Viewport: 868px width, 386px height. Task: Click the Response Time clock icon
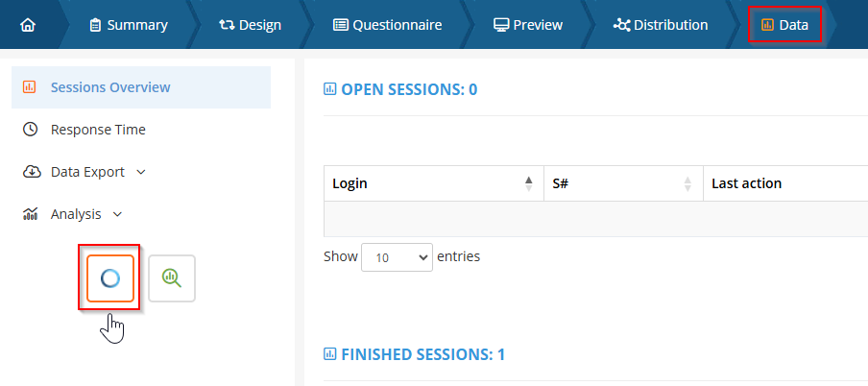tap(30, 130)
